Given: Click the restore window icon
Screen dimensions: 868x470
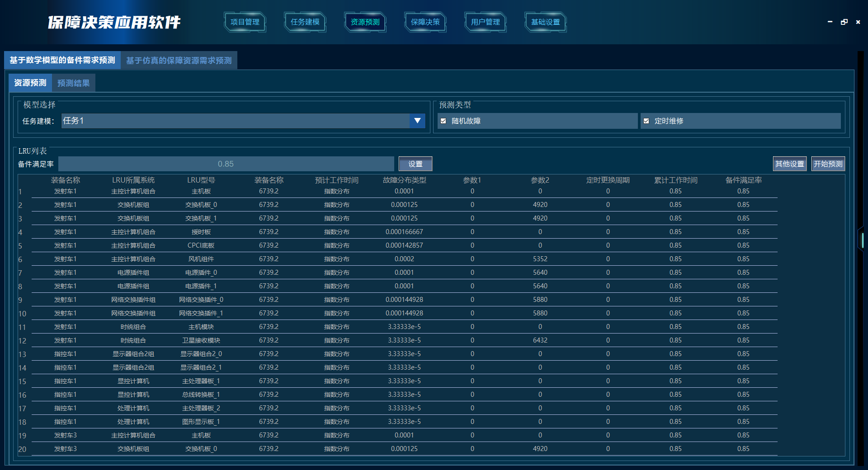Looking at the screenshot, I should coord(844,22).
